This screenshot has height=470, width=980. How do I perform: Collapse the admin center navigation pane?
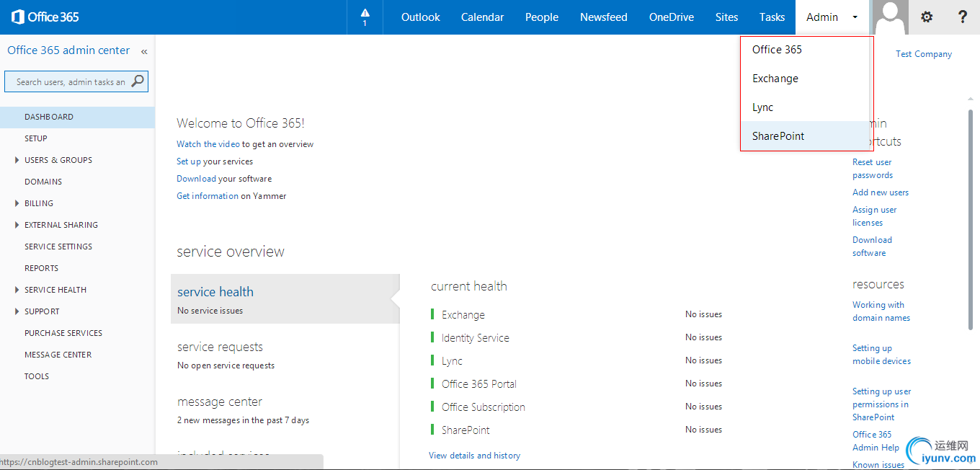pyautogui.click(x=144, y=51)
